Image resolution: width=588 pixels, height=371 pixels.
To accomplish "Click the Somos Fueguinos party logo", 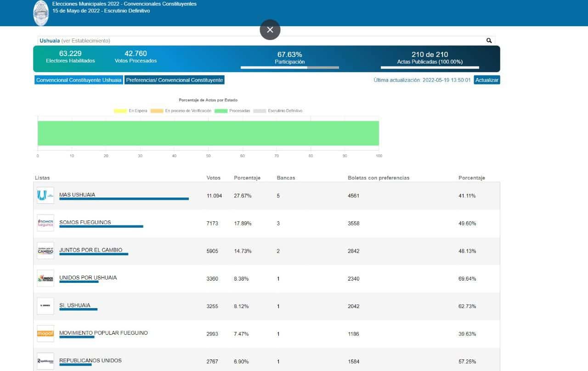I will click(x=45, y=223).
